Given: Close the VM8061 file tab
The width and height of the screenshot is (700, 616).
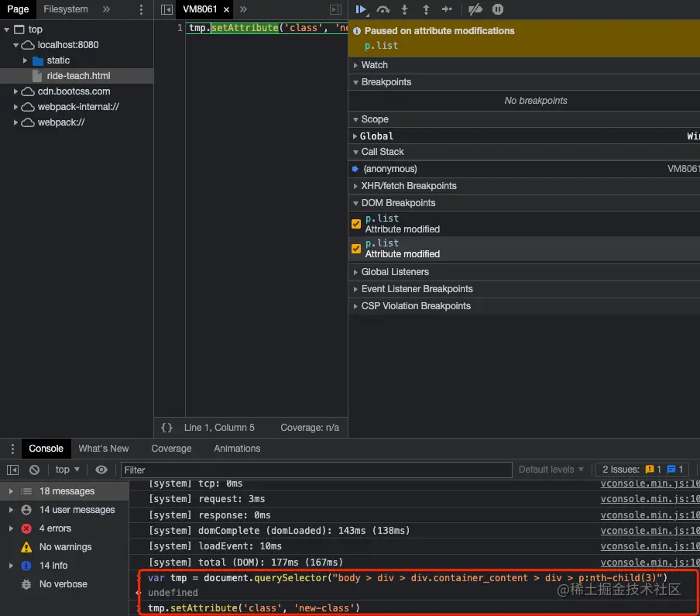Looking at the screenshot, I should pyautogui.click(x=226, y=10).
